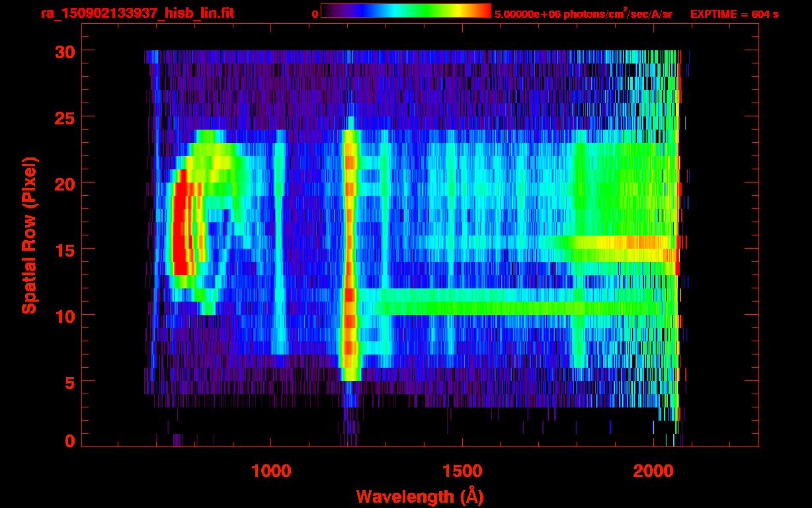Click the filename title ra_150902133937_hisb_lin.fit
The width and height of the screenshot is (812, 508).
(137, 13)
